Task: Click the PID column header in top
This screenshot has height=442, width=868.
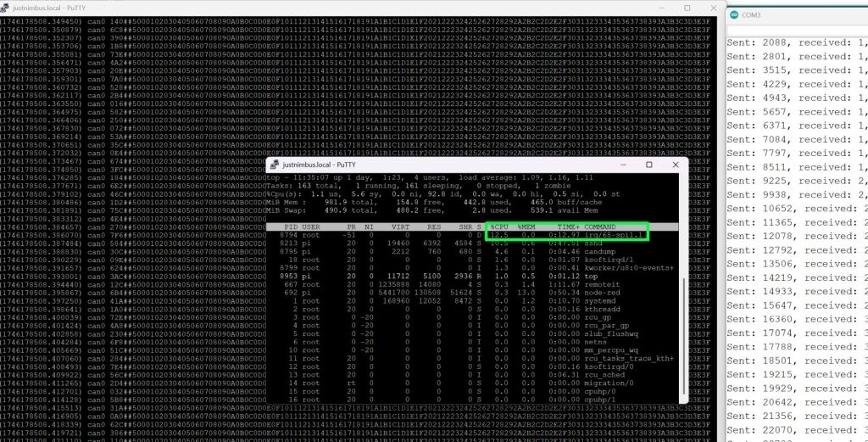Action: [x=290, y=227]
